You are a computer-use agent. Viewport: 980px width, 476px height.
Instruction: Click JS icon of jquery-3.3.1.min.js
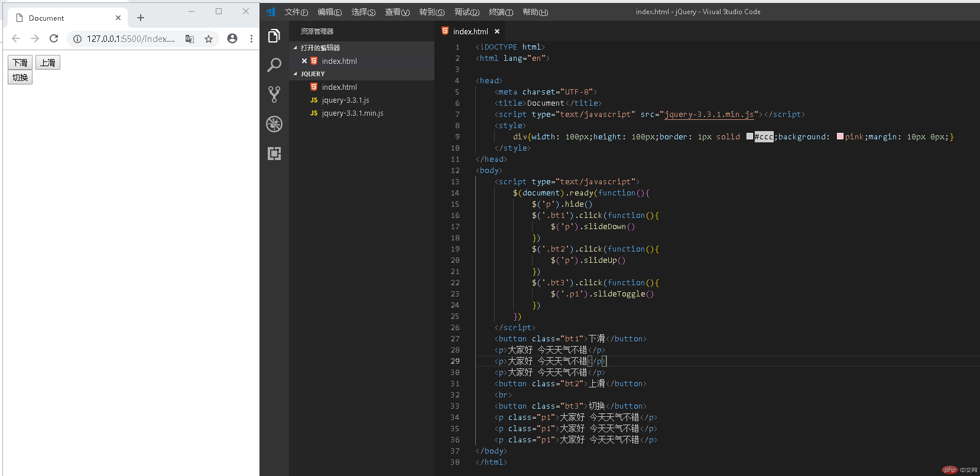click(314, 113)
